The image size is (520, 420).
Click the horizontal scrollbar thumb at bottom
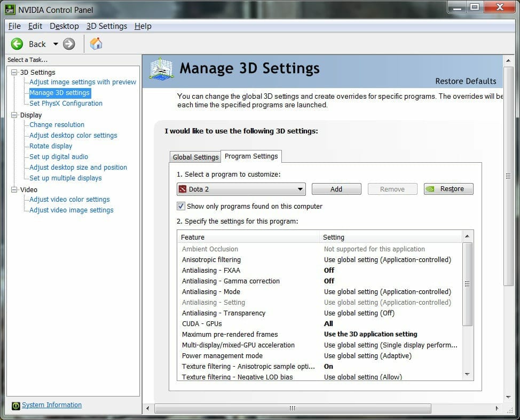292,409
